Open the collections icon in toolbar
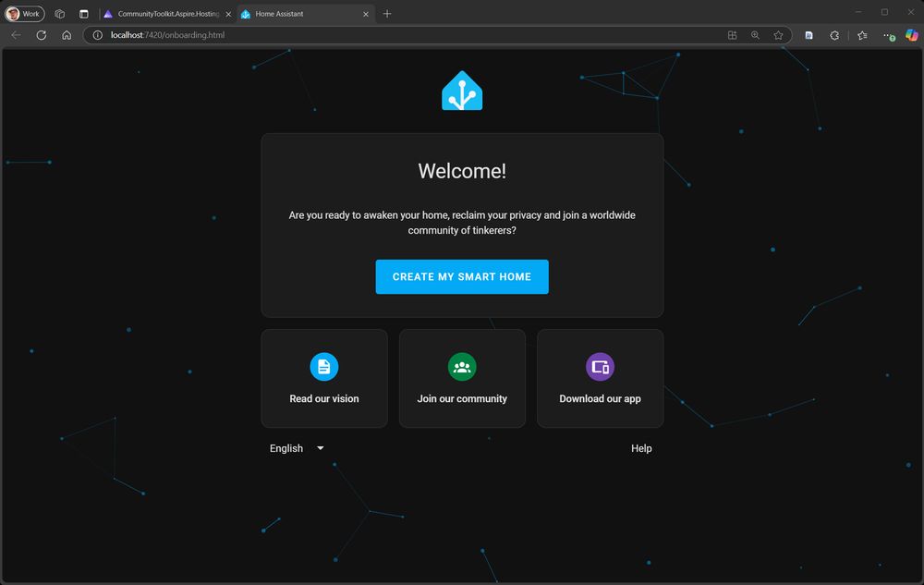 pyautogui.click(x=809, y=35)
